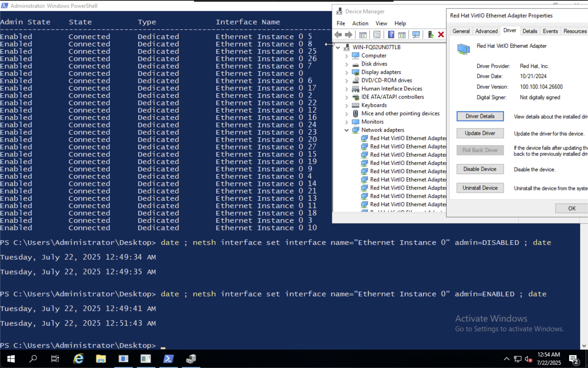The image size is (588, 368).
Task: Expand the Disk drives category
Action: tap(347, 64)
